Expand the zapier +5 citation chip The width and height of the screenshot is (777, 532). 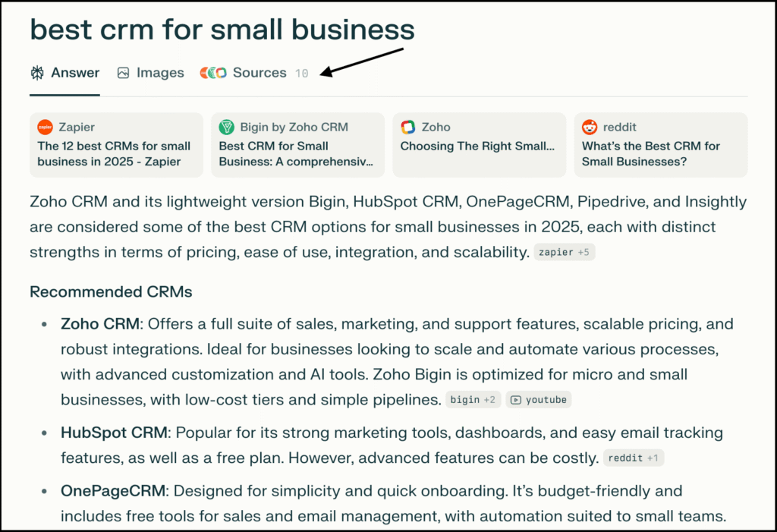565,251
